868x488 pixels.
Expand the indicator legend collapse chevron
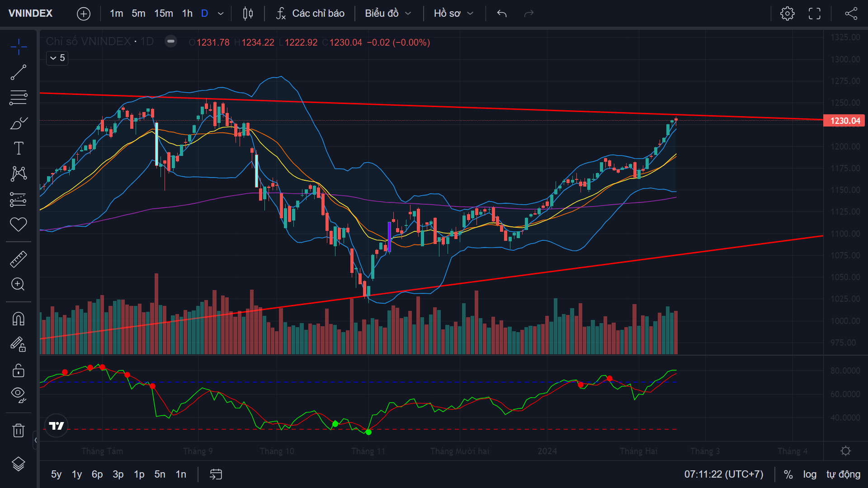coord(53,58)
